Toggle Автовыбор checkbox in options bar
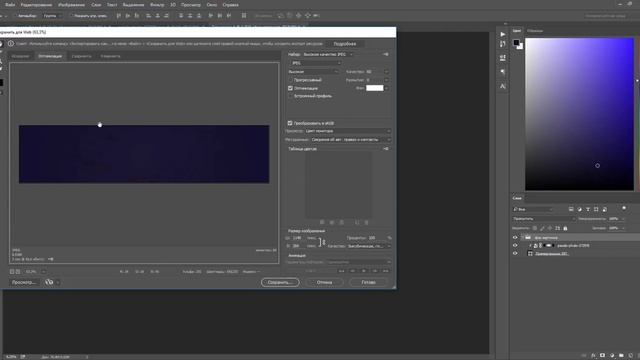Screen dimensions: 640x360 tap(16, 16)
